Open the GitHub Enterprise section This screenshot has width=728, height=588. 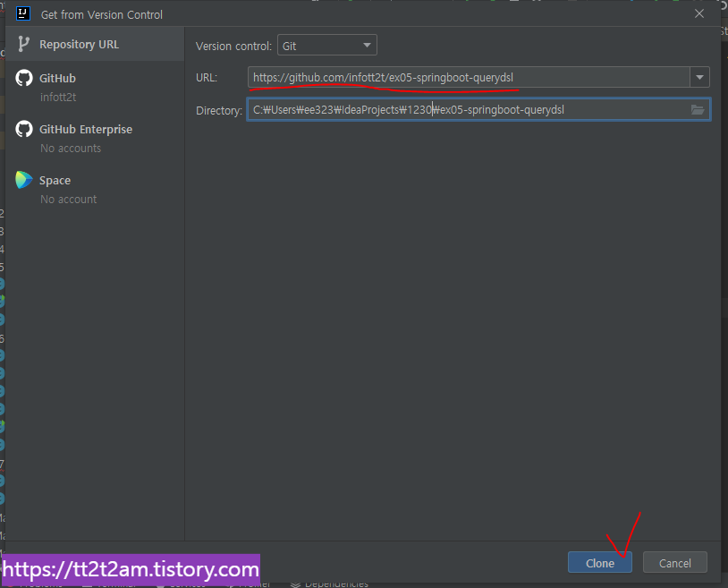click(95, 138)
